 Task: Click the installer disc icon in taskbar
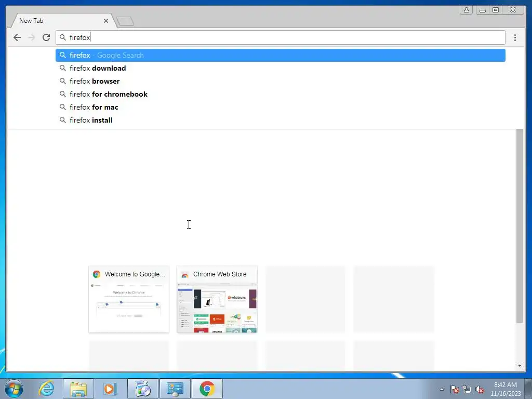(142, 389)
